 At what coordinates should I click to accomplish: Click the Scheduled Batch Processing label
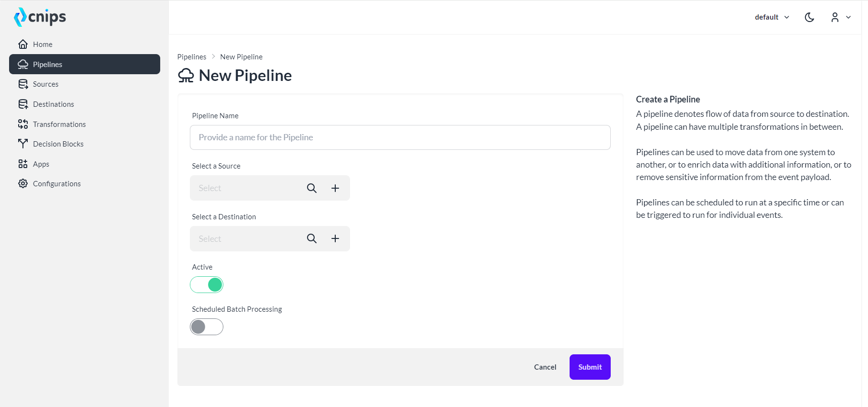pos(237,309)
